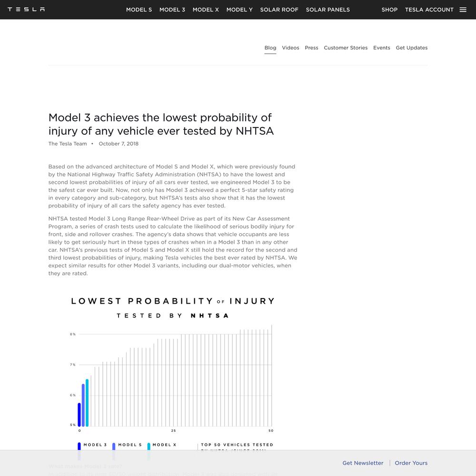
Task: Click the 25 x-axis label
Action: [x=173, y=430]
